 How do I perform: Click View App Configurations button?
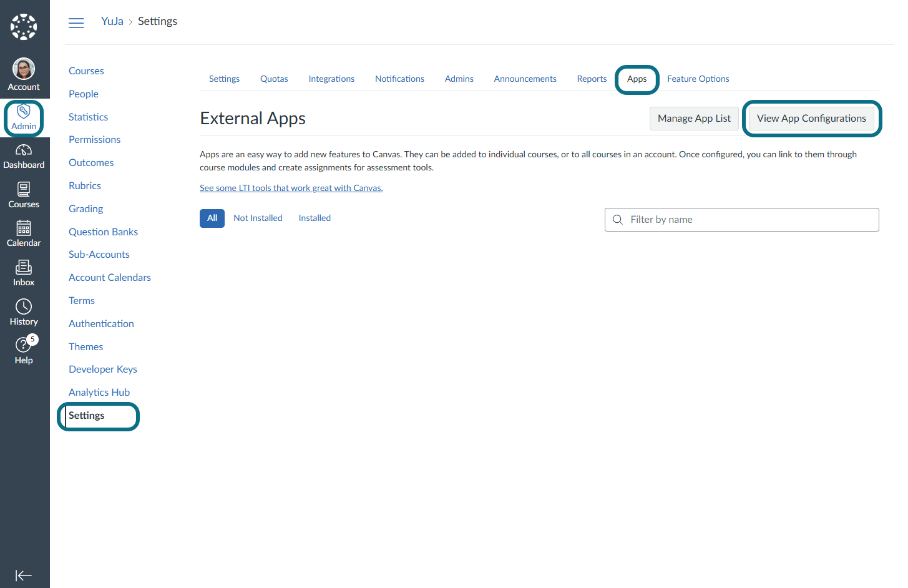[811, 119]
